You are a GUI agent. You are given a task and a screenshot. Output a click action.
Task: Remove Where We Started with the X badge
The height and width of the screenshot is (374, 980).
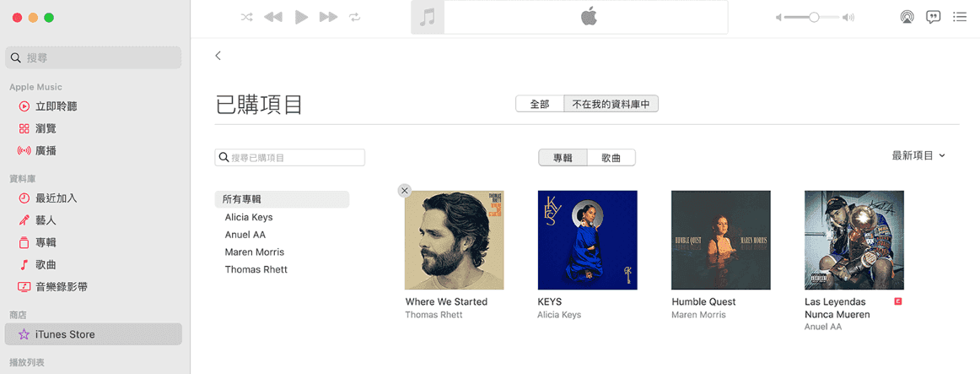pos(404,191)
